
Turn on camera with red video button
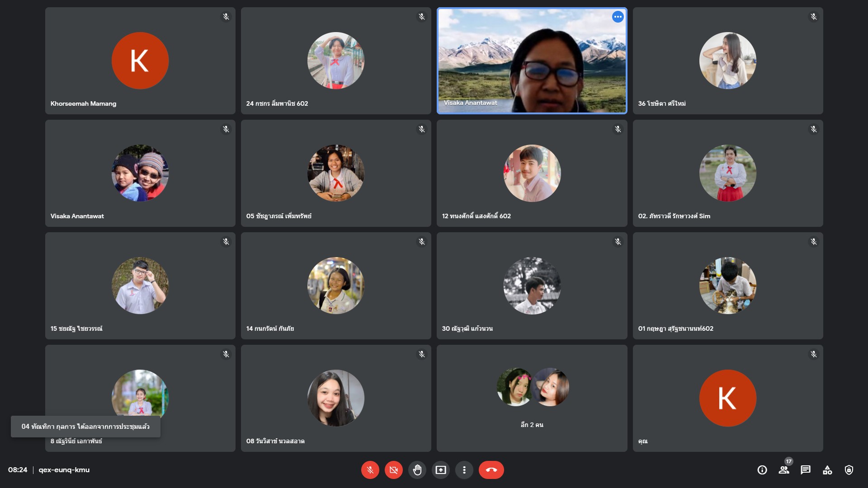393,470
